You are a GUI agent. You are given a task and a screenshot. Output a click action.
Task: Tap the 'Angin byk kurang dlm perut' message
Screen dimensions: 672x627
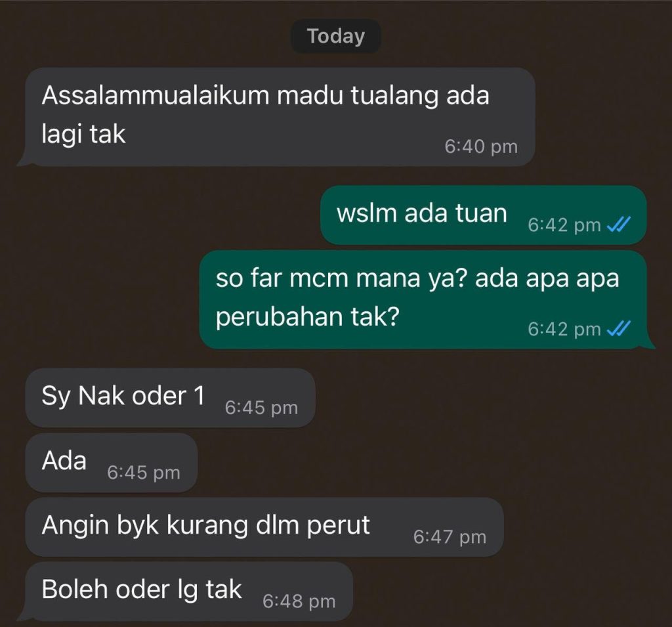(x=264, y=527)
